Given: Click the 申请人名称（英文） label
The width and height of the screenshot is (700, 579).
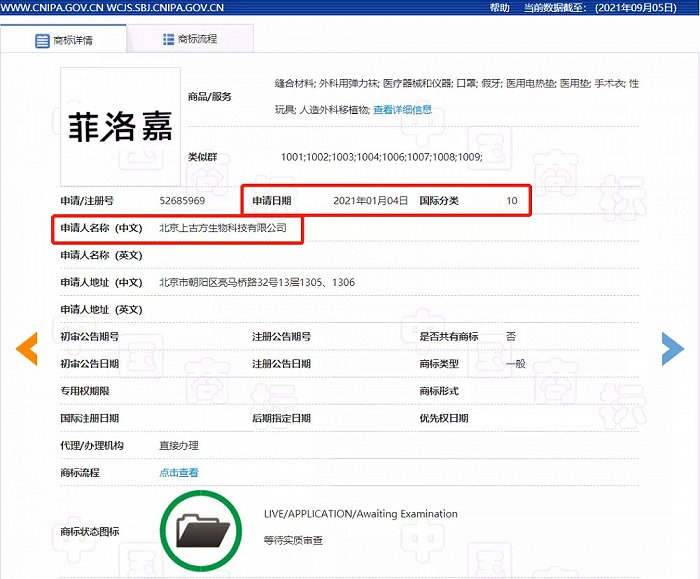Looking at the screenshot, I should [x=101, y=255].
